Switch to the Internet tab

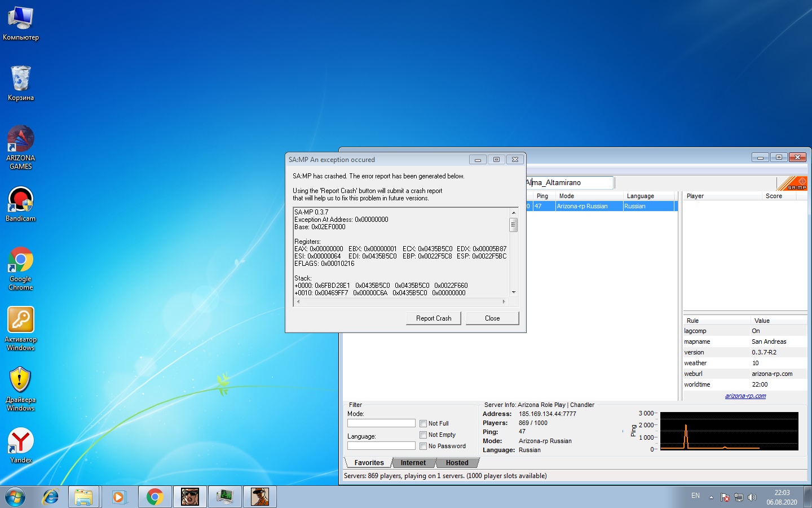click(413, 463)
